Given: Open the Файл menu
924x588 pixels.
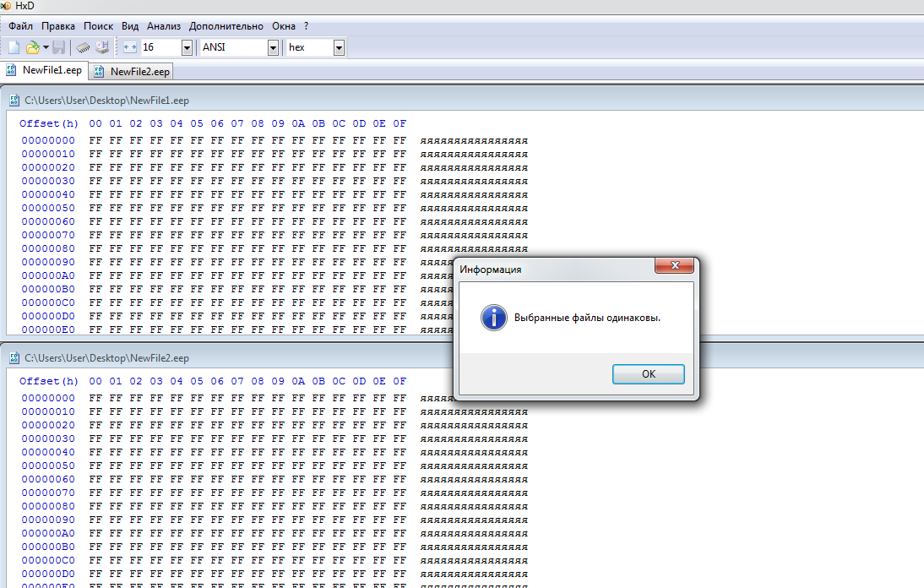Looking at the screenshot, I should click(x=20, y=26).
